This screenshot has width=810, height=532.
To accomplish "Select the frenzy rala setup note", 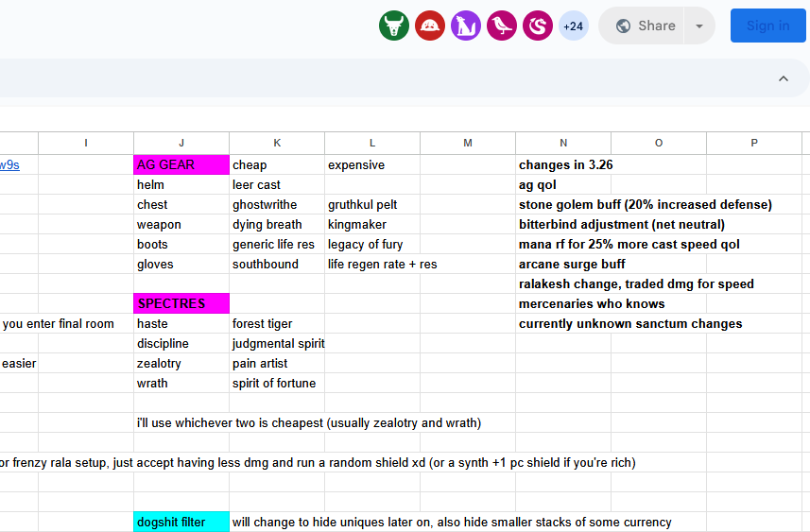I will click(318, 462).
